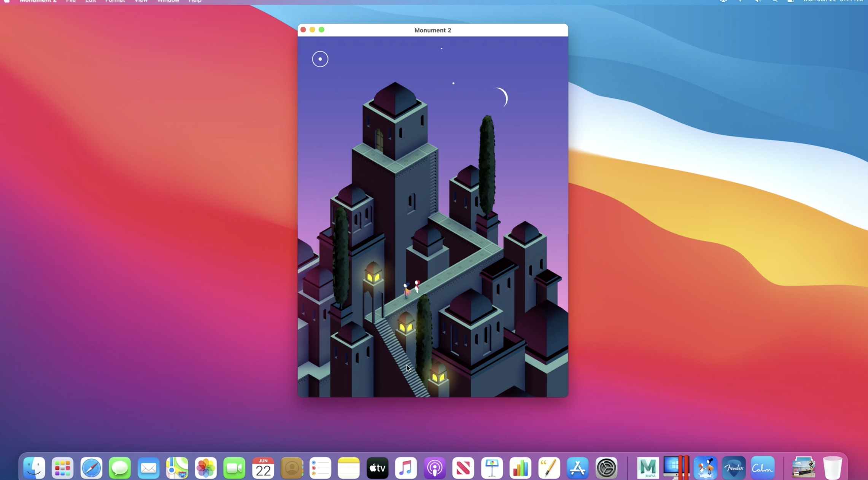Launch Pages from the dock
Screen dimensions: 868x480
tap(549, 467)
